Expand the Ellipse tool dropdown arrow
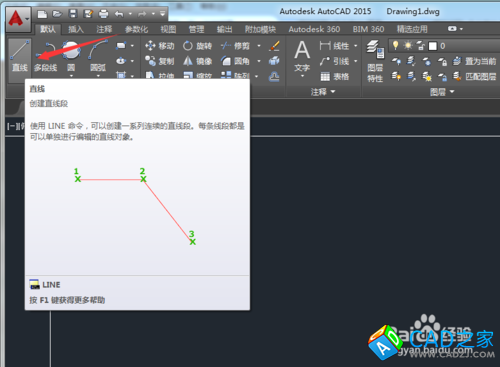This screenshot has height=367, width=500. pos(132,61)
